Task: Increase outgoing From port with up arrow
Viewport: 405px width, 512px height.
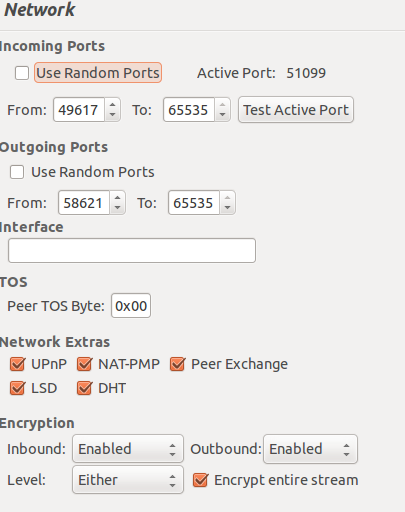Action: pyautogui.click(x=117, y=197)
